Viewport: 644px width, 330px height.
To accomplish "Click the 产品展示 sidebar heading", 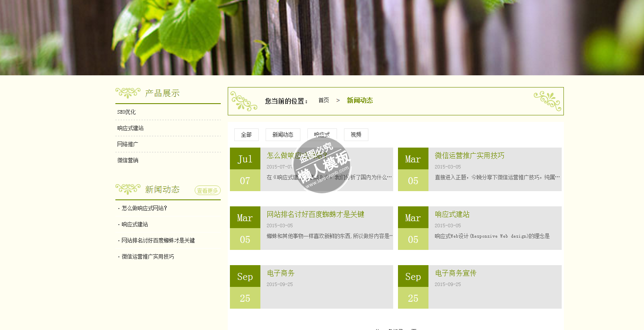I will coord(162,93).
